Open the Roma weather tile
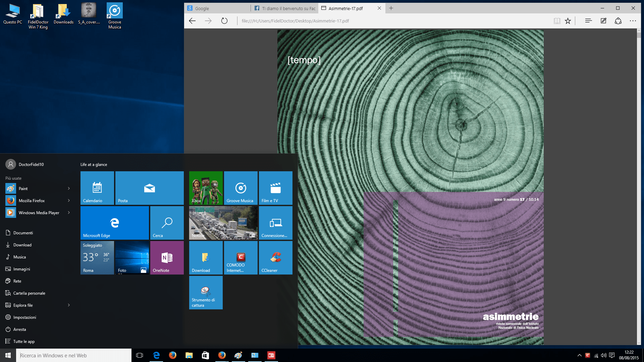 (x=97, y=258)
